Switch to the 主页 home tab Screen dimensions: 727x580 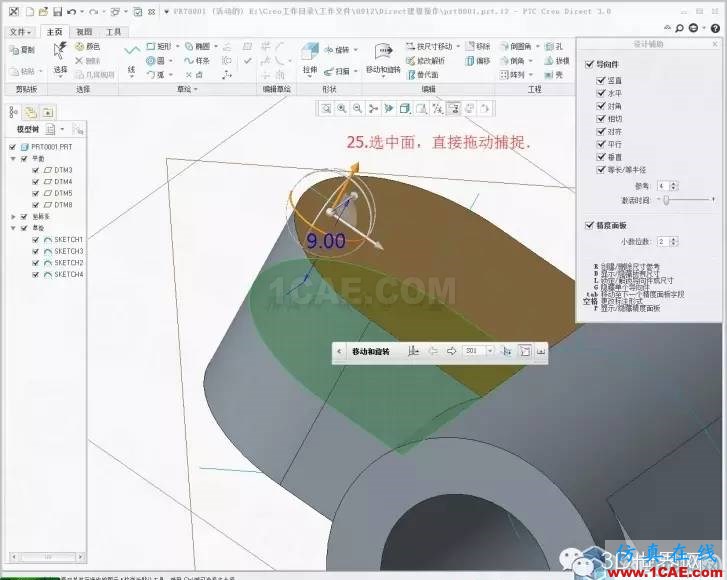tap(55, 32)
